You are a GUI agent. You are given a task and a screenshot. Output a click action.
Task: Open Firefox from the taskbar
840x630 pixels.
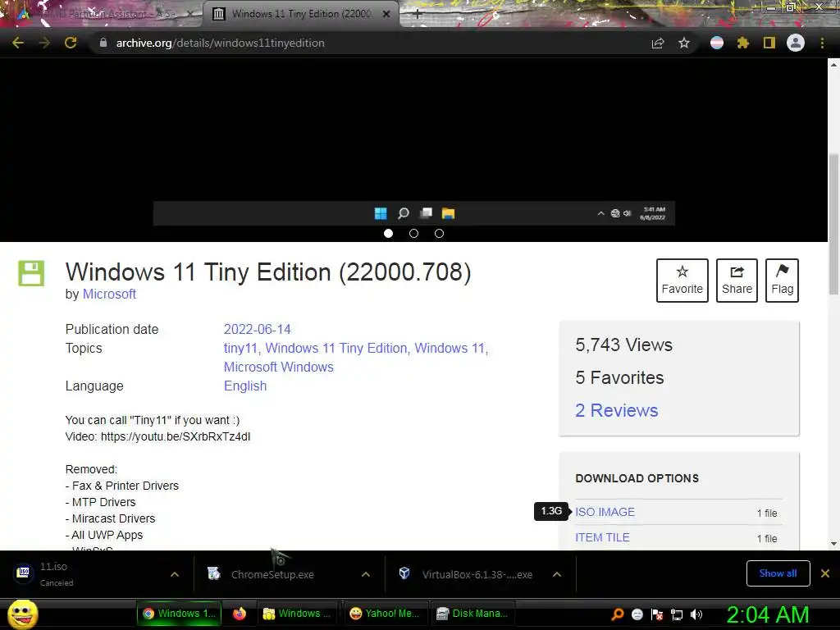240,614
